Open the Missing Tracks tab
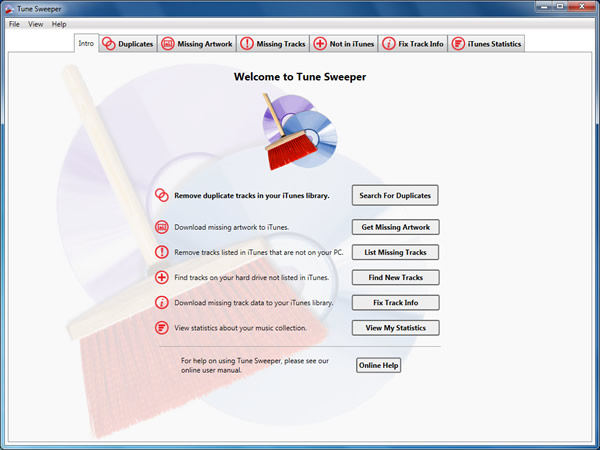Screen dimensions: 600x450 coord(273,44)
